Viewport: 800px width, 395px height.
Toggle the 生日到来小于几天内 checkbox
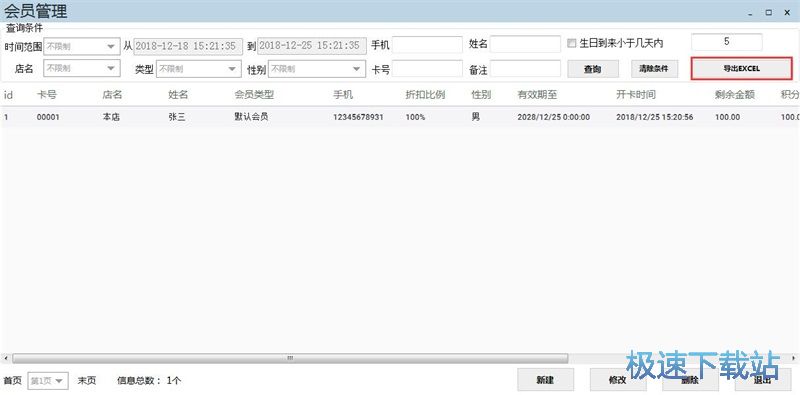571,44
